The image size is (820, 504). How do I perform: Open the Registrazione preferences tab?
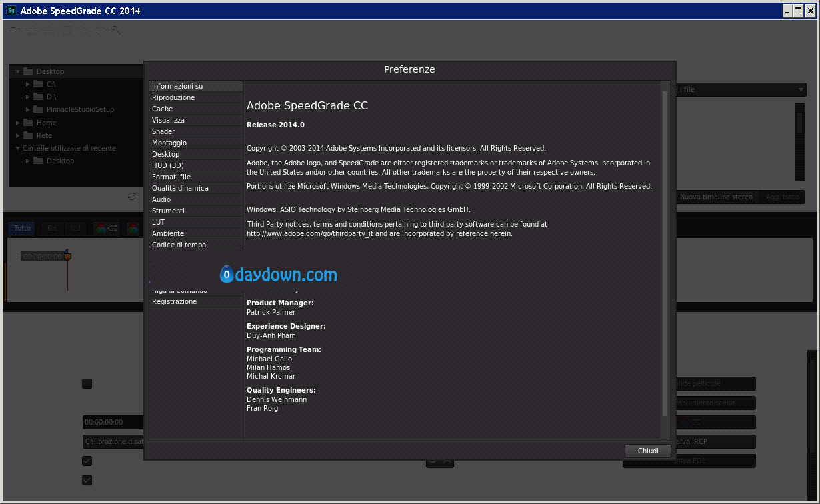[196, 301]
